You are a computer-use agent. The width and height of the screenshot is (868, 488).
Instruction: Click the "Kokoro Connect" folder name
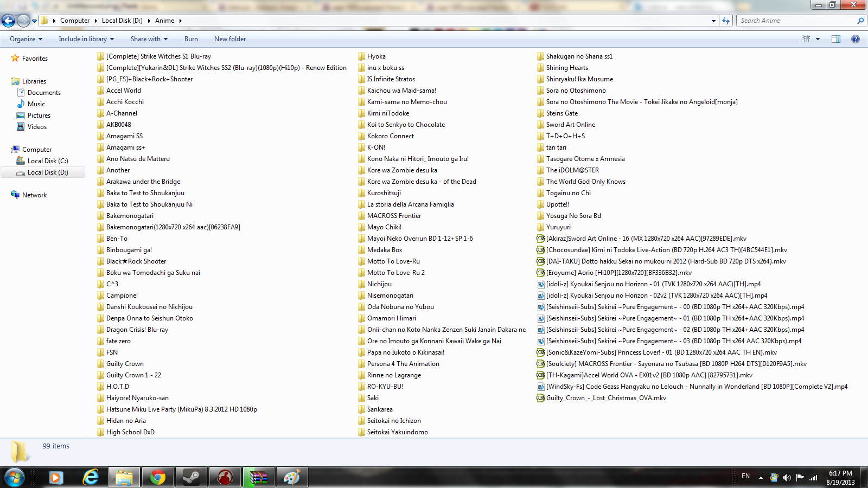click(391, 136)
